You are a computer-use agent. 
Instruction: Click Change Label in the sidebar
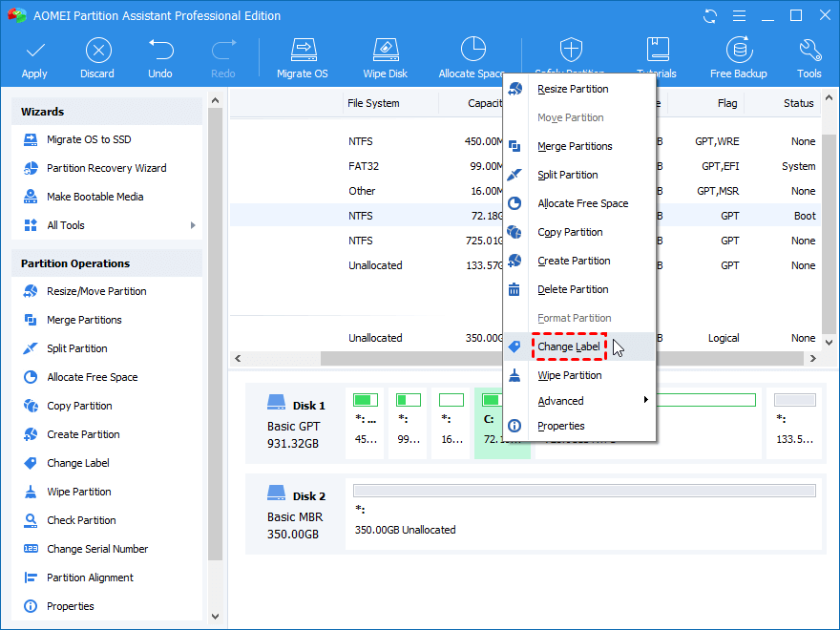click(78, 463)
